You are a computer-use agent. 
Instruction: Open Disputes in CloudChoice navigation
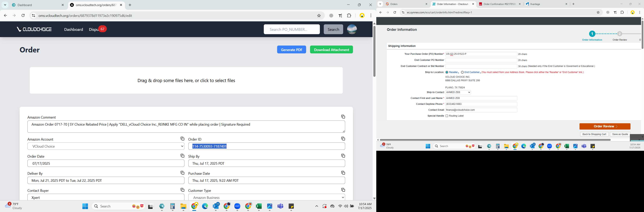click(x=94, y=29)
